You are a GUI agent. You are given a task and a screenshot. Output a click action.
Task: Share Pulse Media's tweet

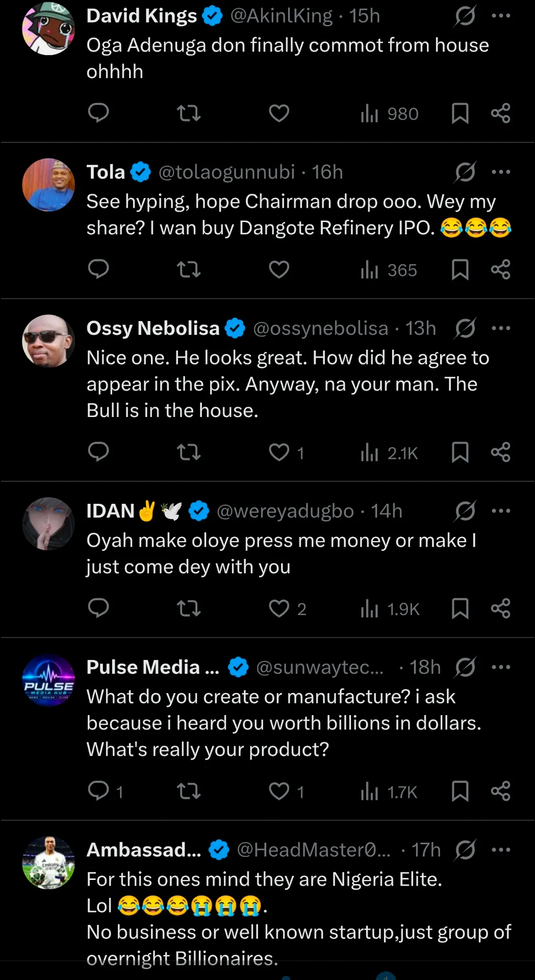coord(500,791)
